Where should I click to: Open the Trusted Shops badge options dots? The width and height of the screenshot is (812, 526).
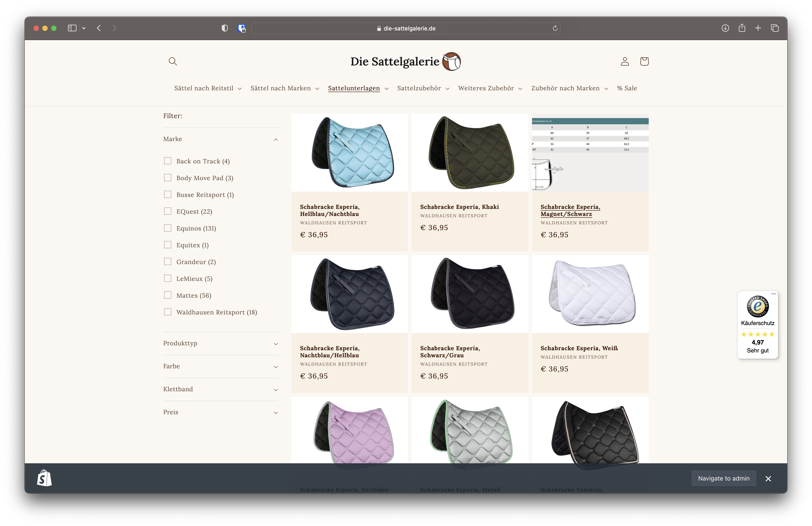(773, 293)
